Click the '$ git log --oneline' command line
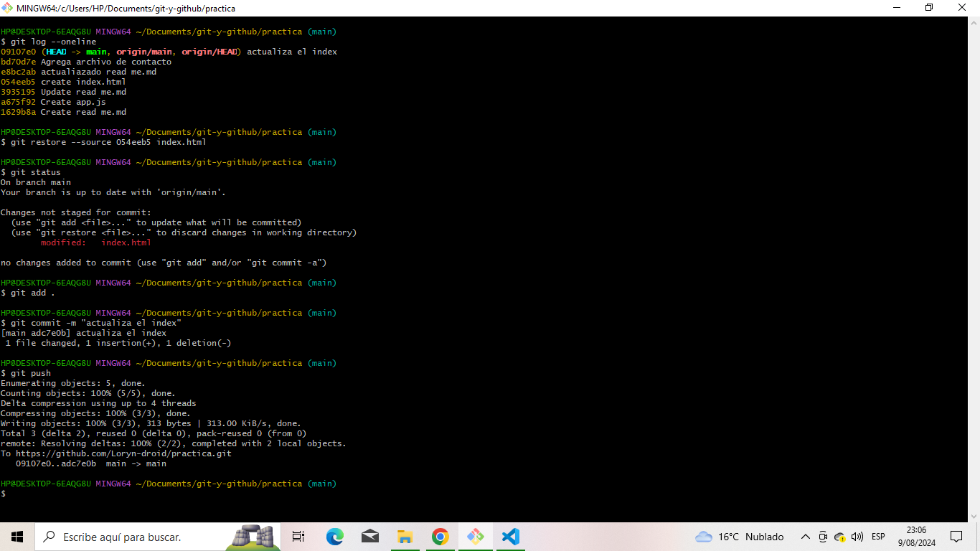 (x=48, y=42)
